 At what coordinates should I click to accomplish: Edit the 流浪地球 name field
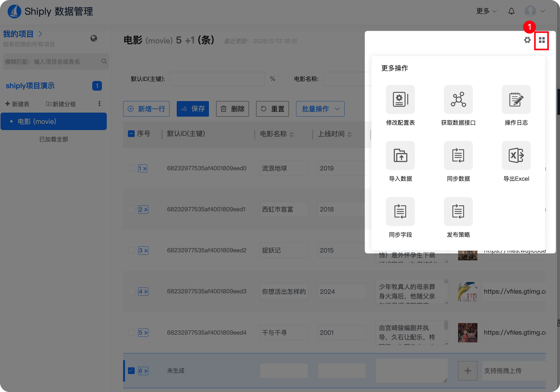[x=284, y=168]
